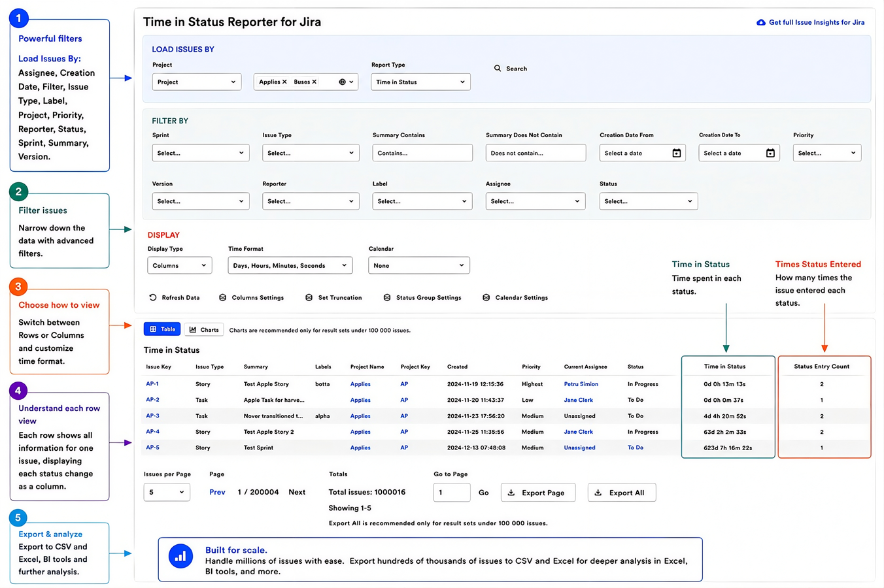Screen dimensions: 884x588
Task: Remove the Buses project chip
Action: click(314, 82)
